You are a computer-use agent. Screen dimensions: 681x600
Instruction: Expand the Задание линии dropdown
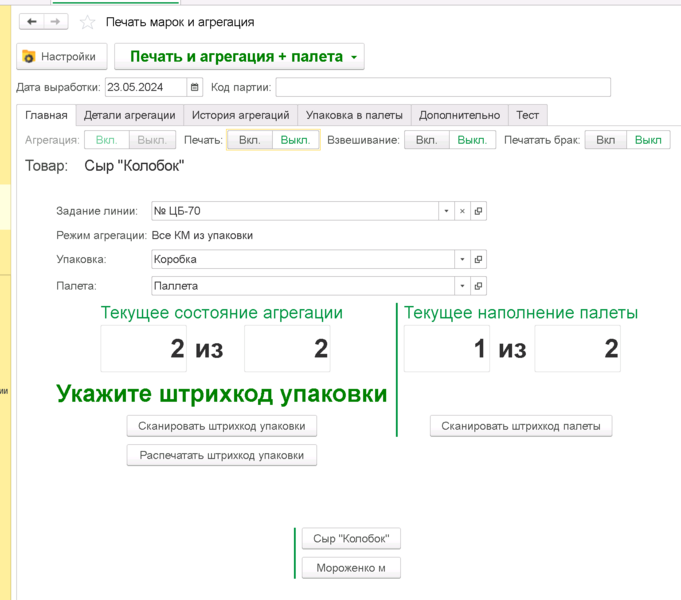click(x=445, y=211)
